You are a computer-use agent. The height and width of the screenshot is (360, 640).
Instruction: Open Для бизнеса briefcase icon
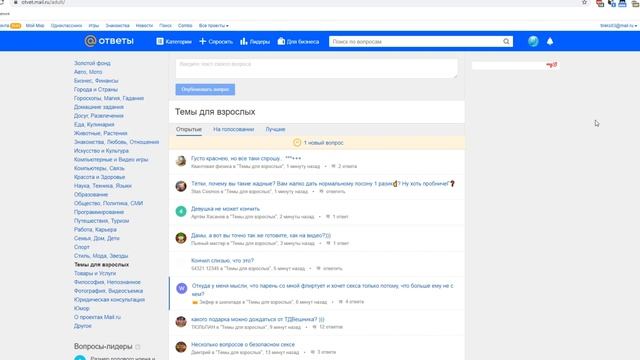pyautogui.click(x=281, y=41)
